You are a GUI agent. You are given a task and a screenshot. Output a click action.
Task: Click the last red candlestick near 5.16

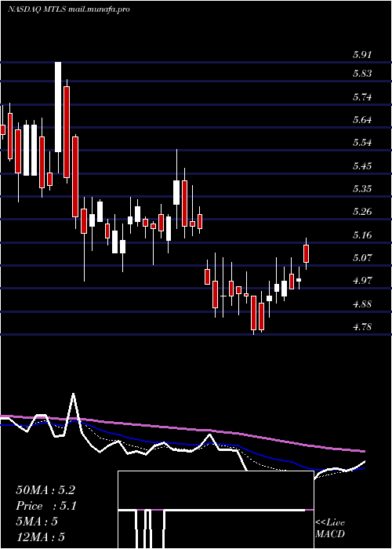(x=306, y=253)
